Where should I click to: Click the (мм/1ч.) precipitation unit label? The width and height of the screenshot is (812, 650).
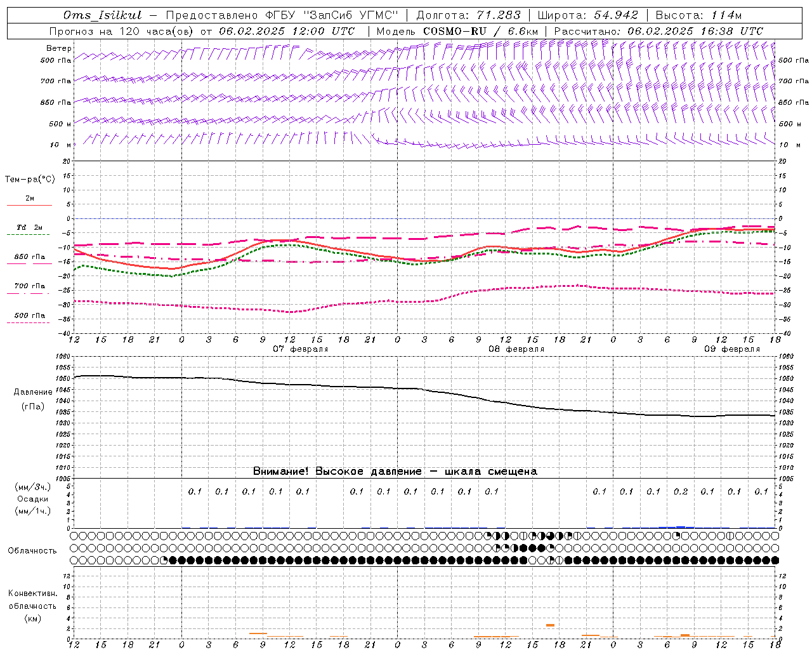coord(33,511)
